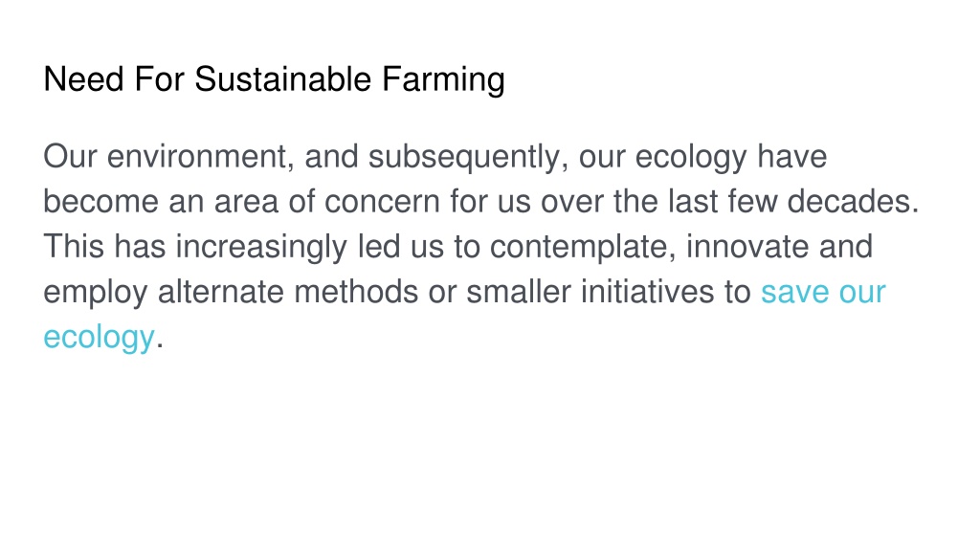Image resolution: width=980 pixels, height=551 pixels.
Task: Click the word 'Sustainable' in the heading
Action: coord(283,78)
